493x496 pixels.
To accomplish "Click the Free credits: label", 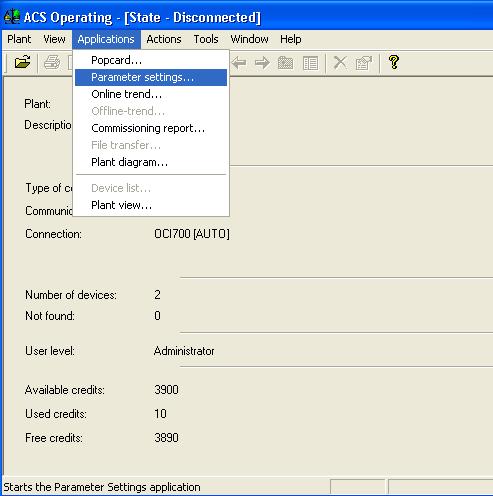I will [x=54, y=438].
